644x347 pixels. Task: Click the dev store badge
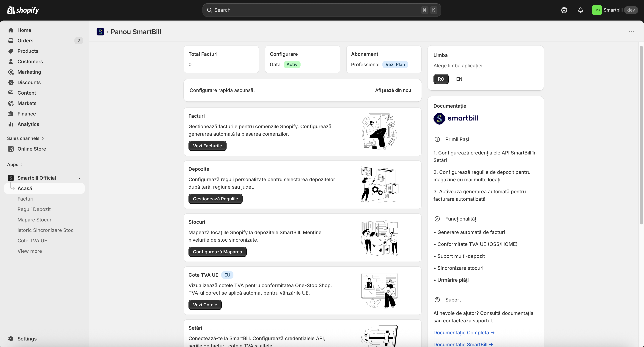coord(631,10)
